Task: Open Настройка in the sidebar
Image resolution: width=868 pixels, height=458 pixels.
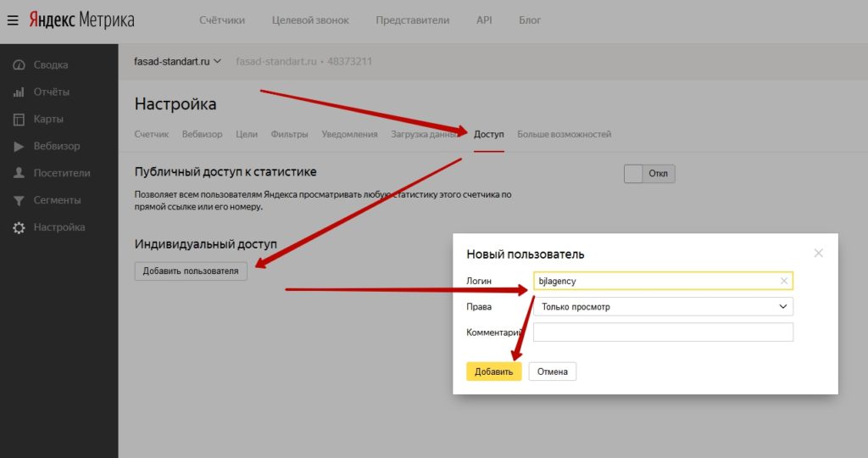Action: pos(59,227)
